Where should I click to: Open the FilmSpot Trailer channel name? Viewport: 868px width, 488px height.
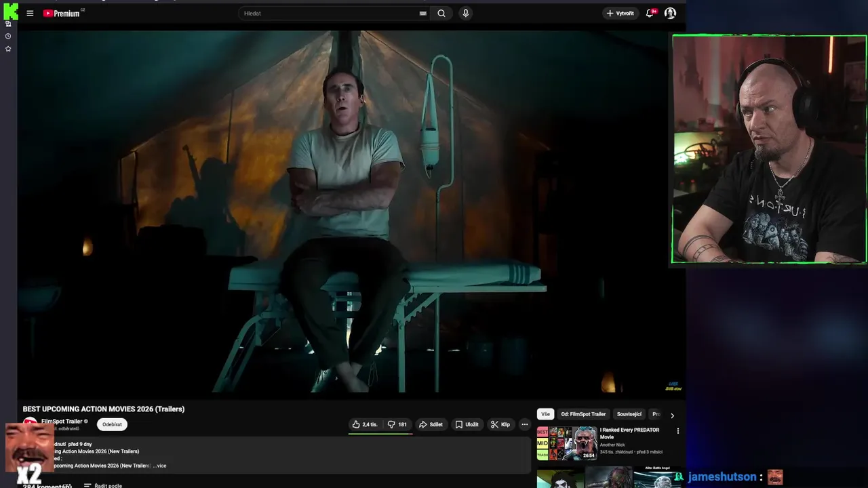[62, 421]
